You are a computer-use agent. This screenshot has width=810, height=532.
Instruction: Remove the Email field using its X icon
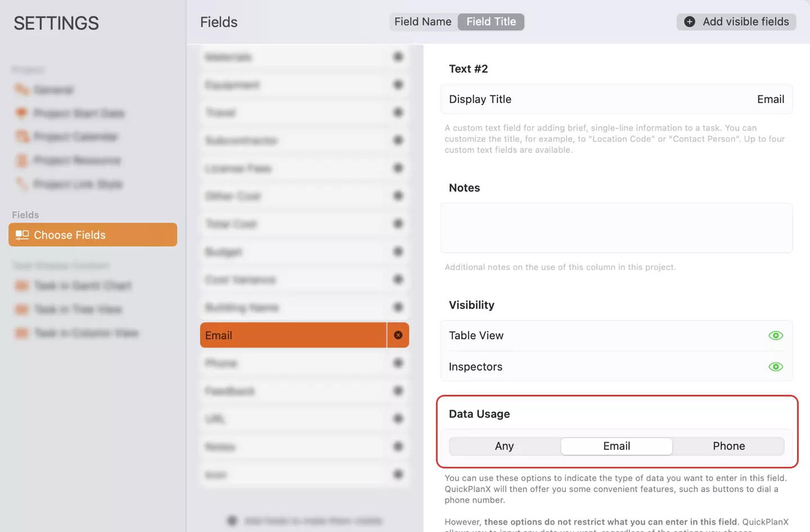pos(398,335)
